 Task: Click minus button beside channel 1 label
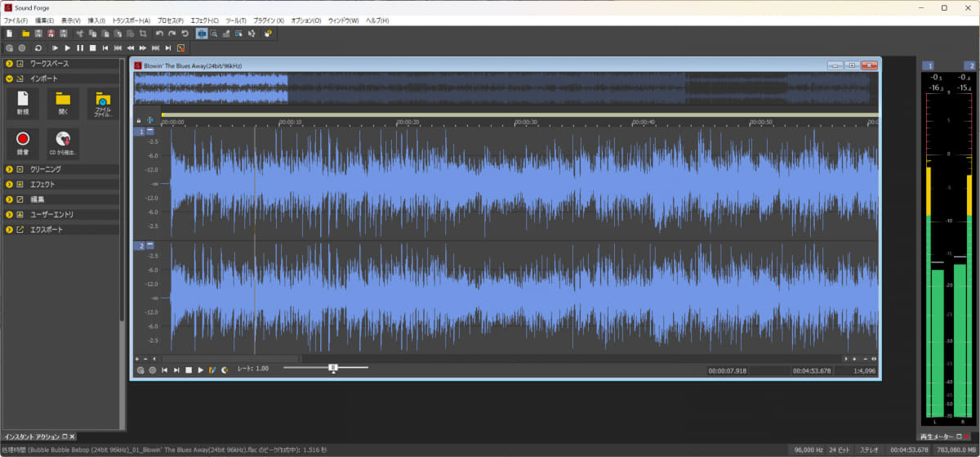point(150,131)
